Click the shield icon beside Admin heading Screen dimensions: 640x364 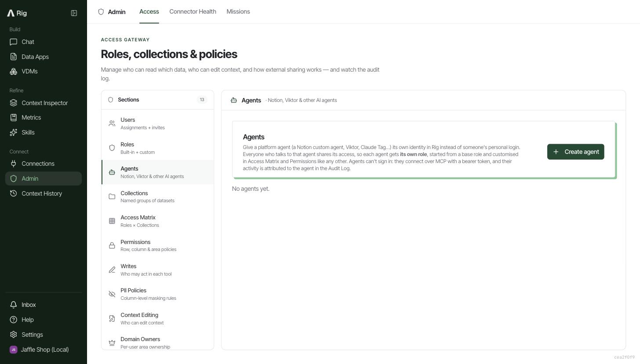click(101, 12)
